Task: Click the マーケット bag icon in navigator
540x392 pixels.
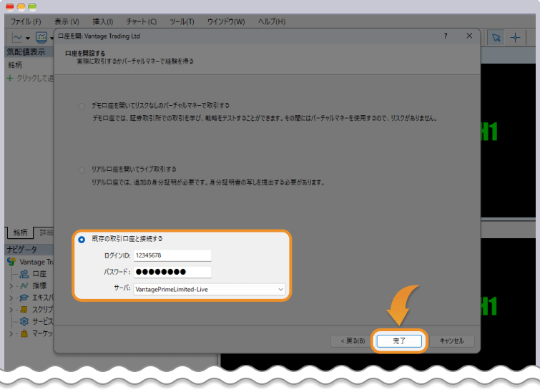Action: (24, 333)
